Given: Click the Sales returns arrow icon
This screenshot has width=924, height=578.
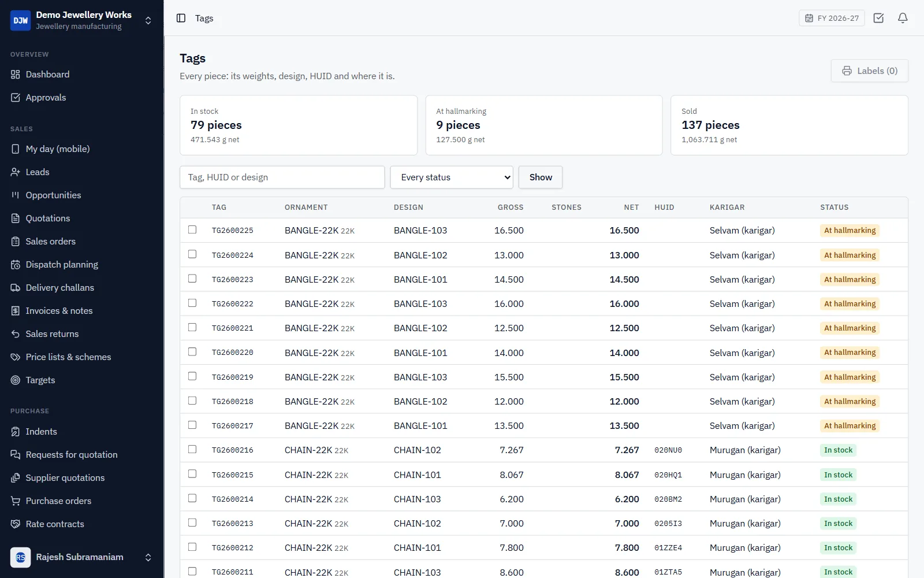Looking at the screenshot, I should [16, 334].
